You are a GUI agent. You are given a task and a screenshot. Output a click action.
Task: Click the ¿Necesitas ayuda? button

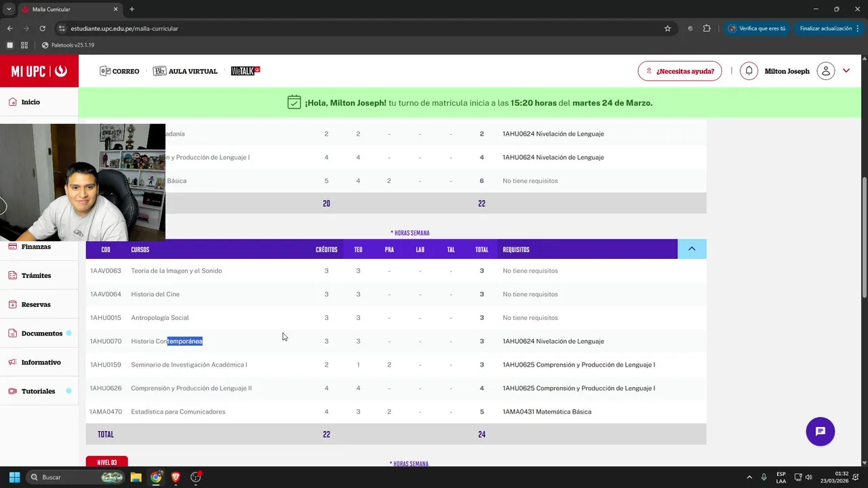(679, 71)
